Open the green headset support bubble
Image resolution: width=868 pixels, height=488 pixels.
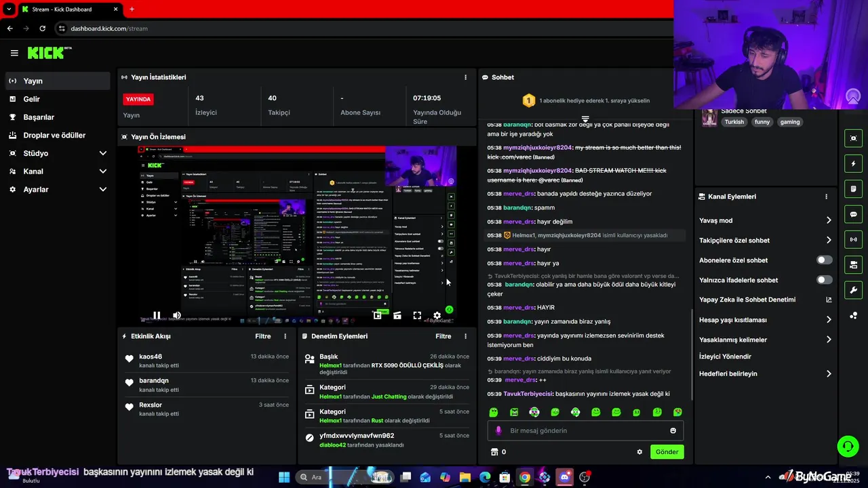(x=848, y=446)
